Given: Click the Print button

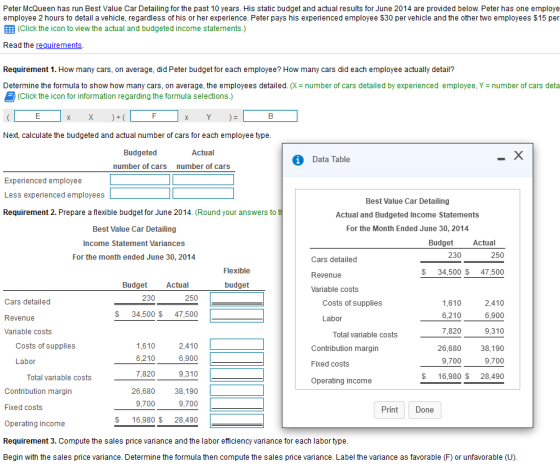Looking at the screenshot, I should 389,410.
